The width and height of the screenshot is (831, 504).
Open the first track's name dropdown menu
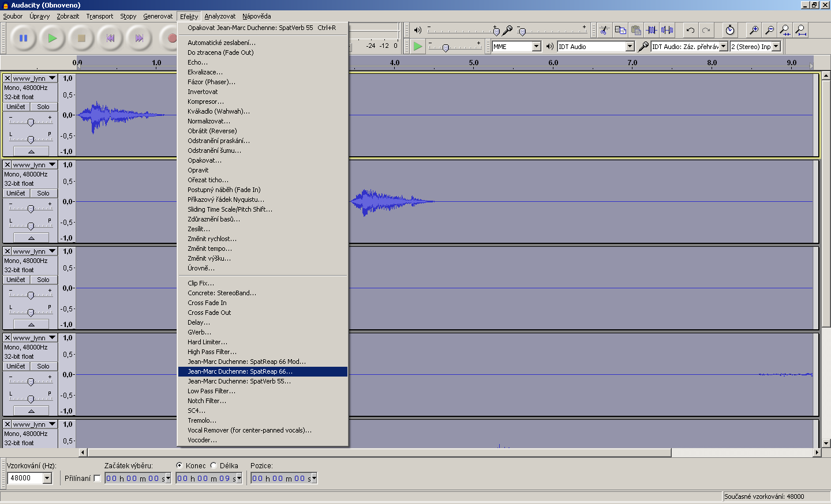click(35, 78)
